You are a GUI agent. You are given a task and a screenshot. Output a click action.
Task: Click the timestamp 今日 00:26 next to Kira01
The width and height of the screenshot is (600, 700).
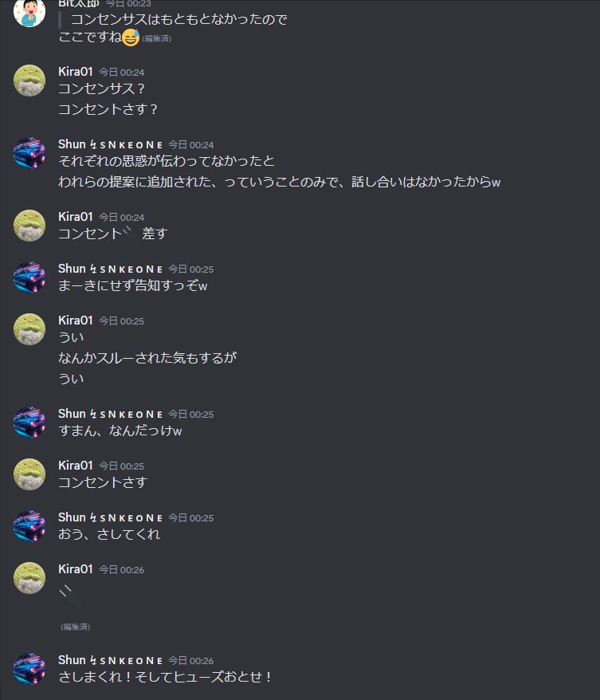click(121, 569)
